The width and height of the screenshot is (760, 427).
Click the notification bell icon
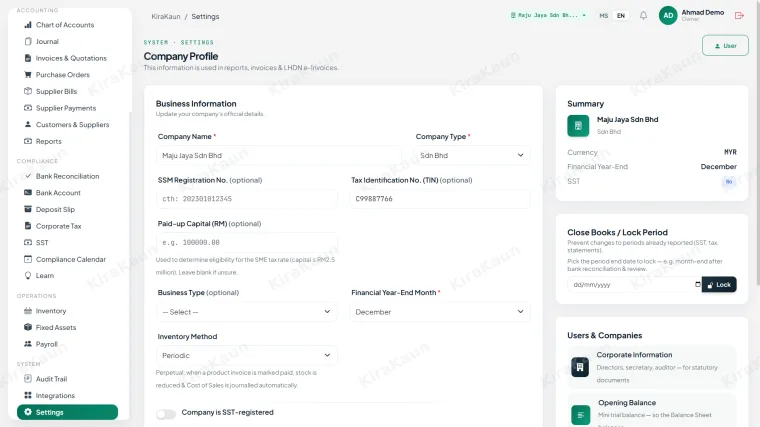[643, 16]
